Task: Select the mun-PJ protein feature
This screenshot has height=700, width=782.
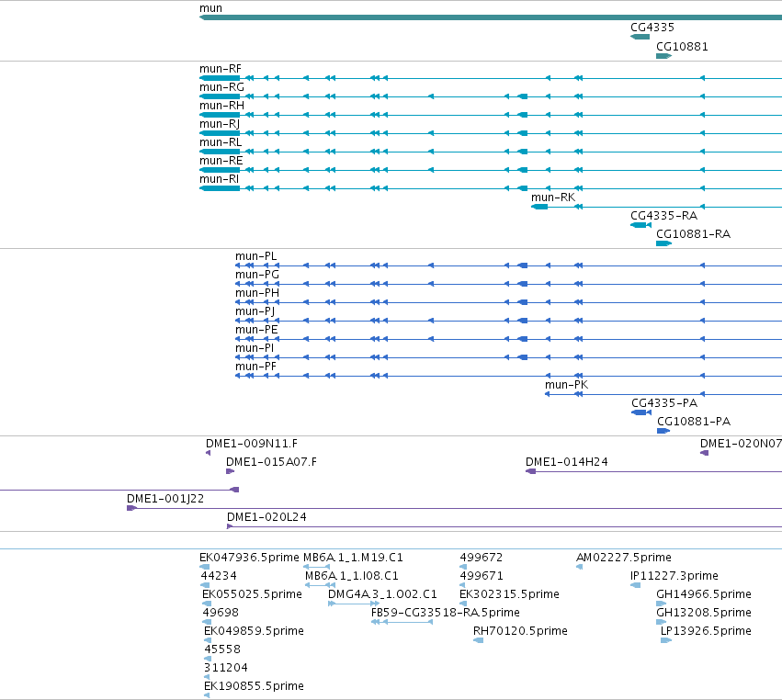Action: pos(509,322)
